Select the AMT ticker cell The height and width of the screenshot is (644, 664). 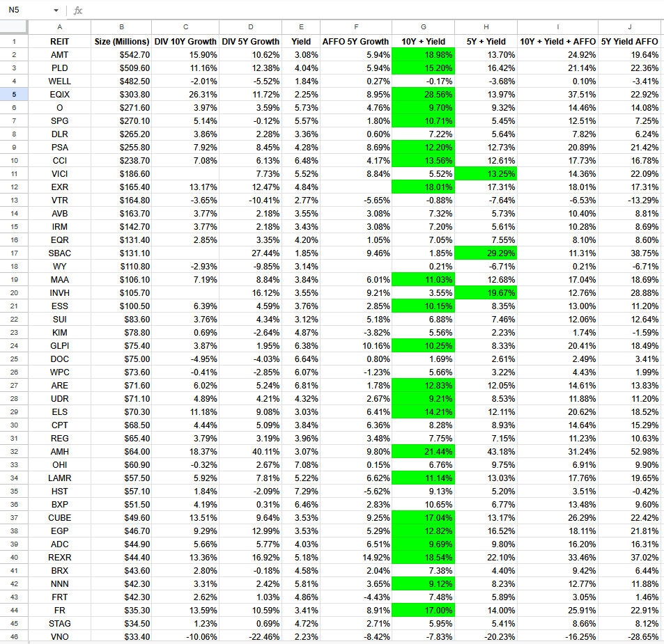coord(60,54)
